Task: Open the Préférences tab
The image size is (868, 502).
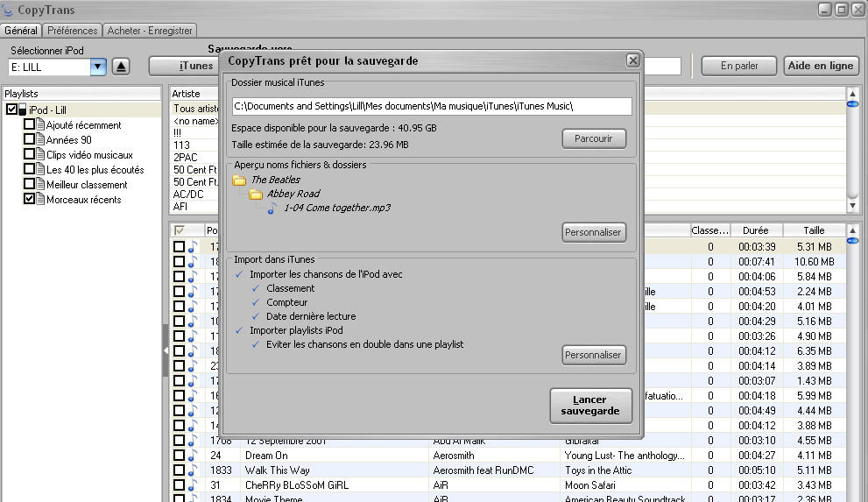Action: (x=72, y=31)
